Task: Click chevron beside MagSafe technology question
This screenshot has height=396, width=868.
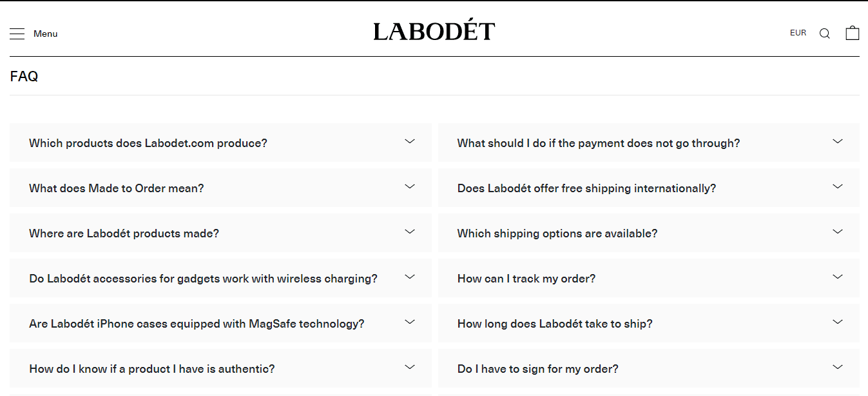Action: click(409, 322)
